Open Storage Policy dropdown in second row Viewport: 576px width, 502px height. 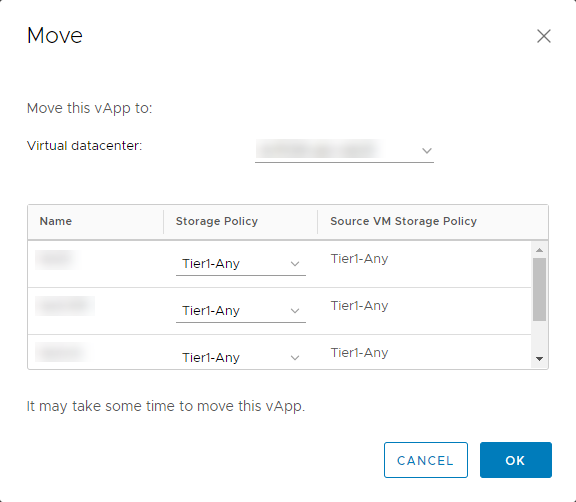[x=241, y=311]
